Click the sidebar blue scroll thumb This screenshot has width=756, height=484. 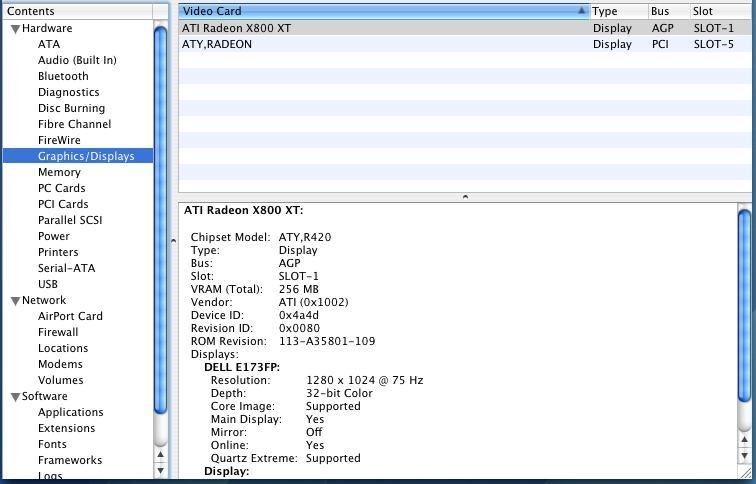click(x=161, y=220)
